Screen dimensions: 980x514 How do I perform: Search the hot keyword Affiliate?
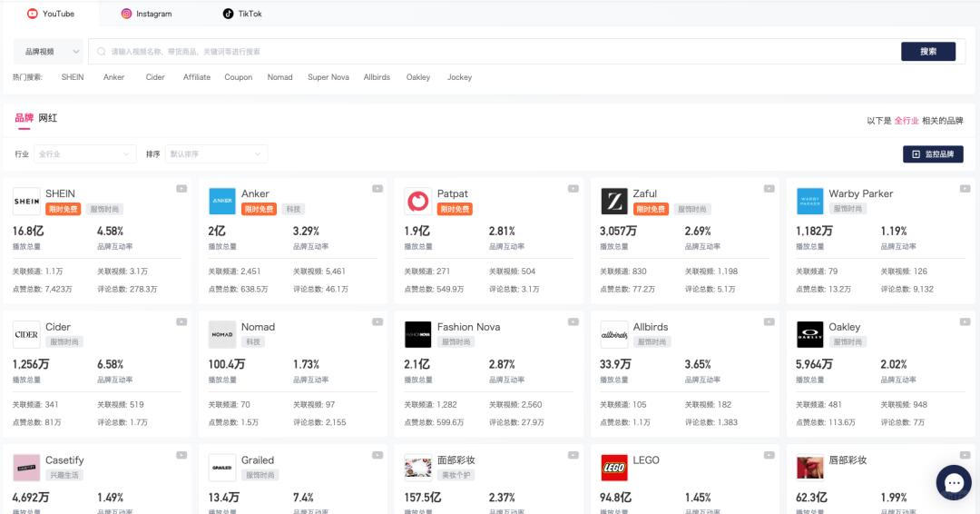[197, 77]
